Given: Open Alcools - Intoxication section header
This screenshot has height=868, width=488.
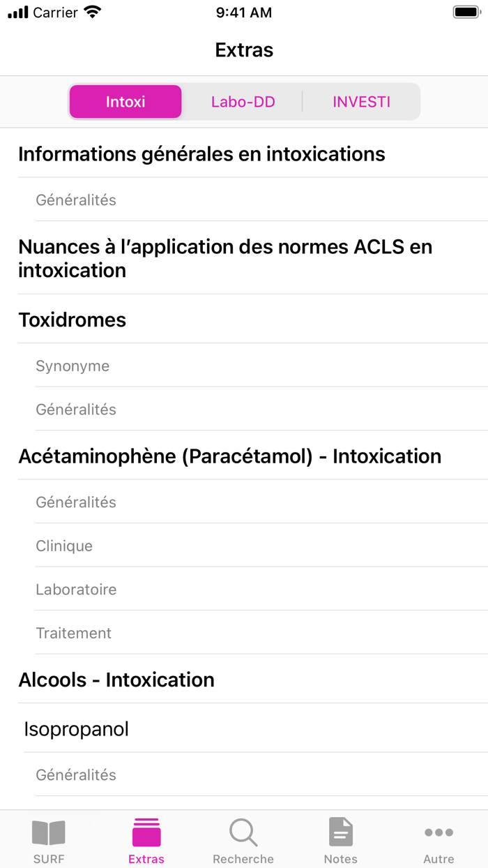Looking at the screenshot, I should (x=116, y=680).
